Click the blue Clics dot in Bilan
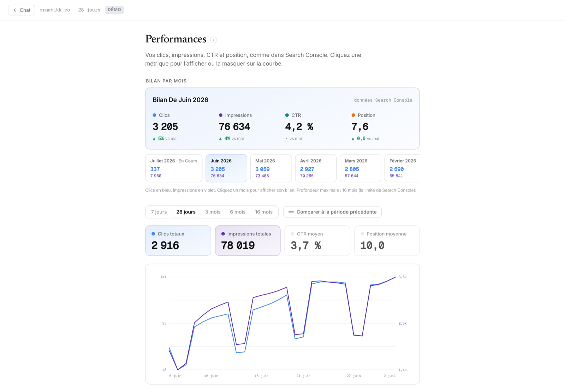The width and height of the screenshot is (565, 392). [154, 115]
